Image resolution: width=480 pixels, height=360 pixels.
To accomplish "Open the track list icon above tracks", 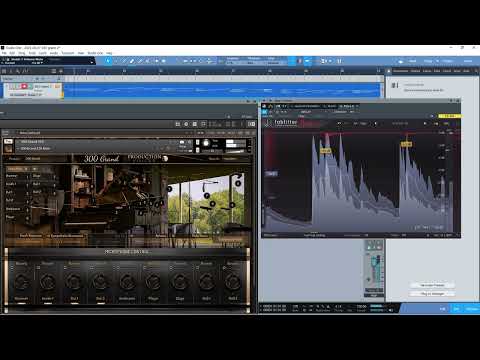I will (x=4, y=71).
